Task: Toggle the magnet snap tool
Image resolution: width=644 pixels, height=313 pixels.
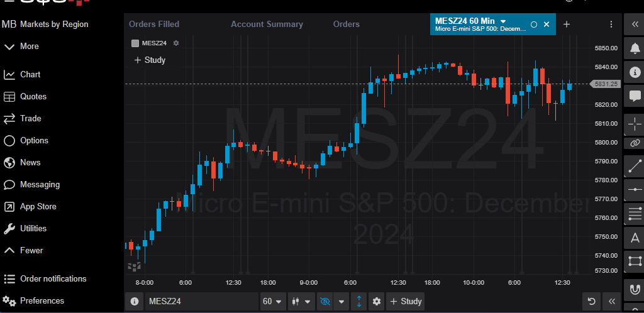Action: (x=635, y=289)
